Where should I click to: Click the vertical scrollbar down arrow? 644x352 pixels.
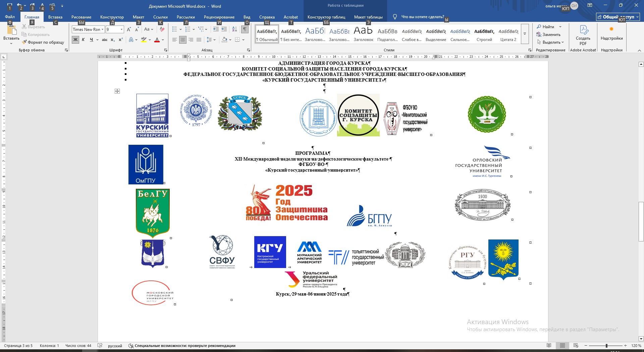coord(641,339)
